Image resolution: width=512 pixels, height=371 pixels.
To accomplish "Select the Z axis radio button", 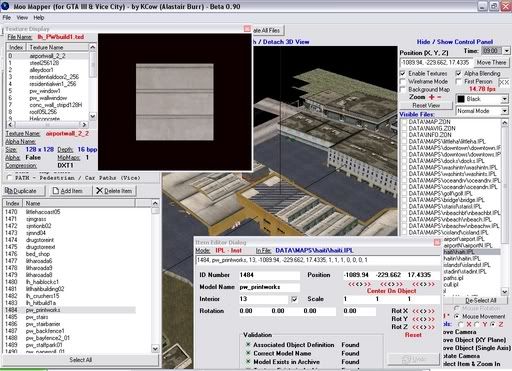I will click(x=493, y=325).
